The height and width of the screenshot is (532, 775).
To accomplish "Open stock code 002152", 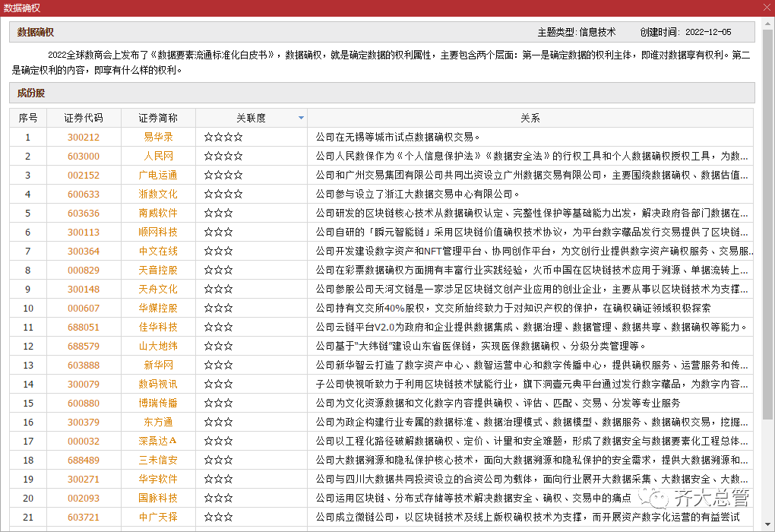I will click(x=84, y=175).
